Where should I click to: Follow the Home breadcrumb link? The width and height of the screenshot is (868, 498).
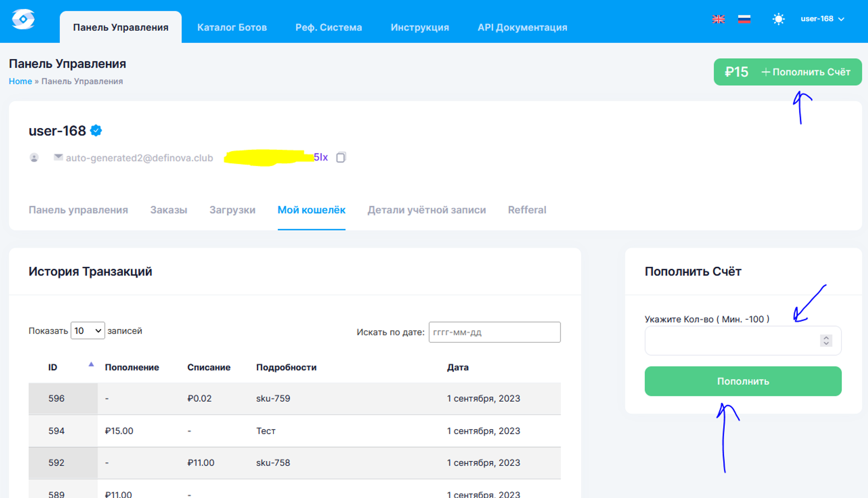(20, 82)
